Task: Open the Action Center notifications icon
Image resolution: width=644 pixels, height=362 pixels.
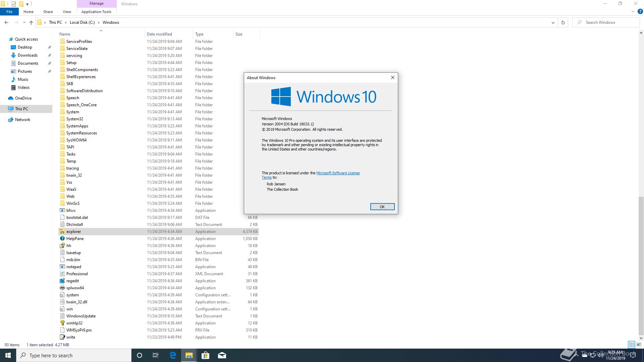Action: pyautogui.click(x=633, y=356)
